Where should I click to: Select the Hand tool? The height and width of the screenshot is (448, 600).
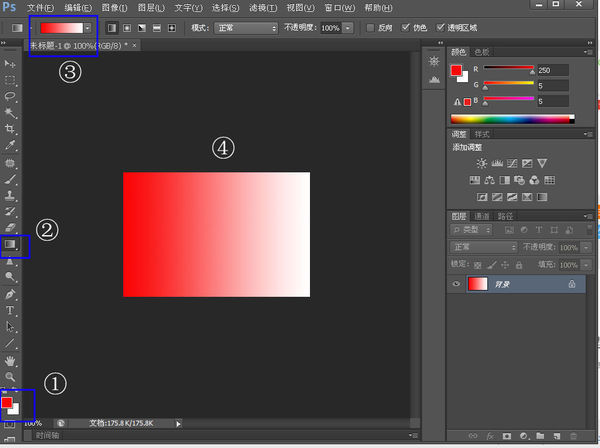[10, 361]
